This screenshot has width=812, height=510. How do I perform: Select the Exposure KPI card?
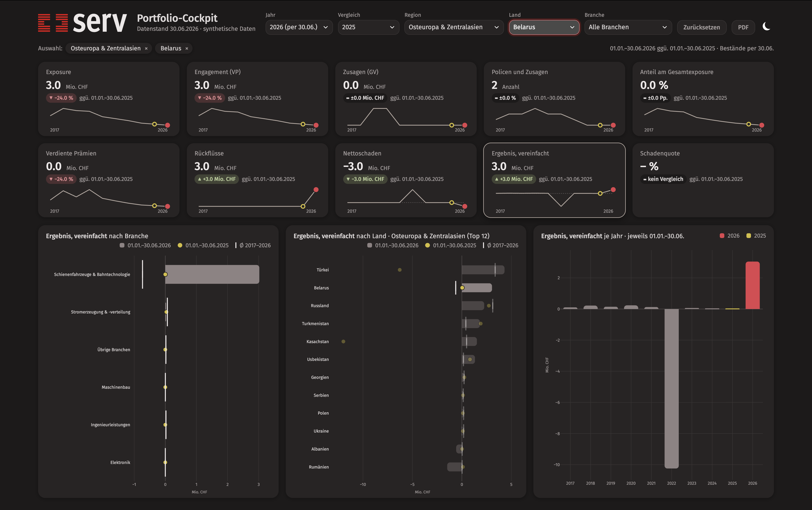pyautogui.click(x=109, y=99)
